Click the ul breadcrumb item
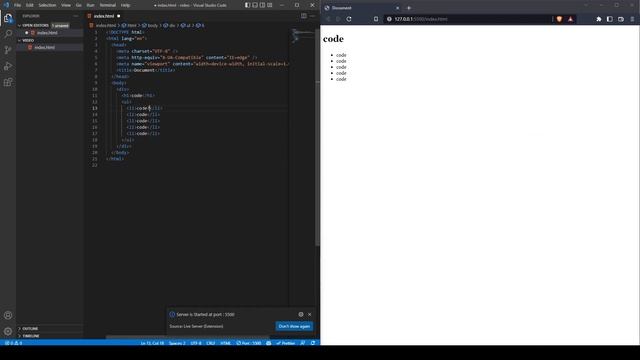 point(186,25)
